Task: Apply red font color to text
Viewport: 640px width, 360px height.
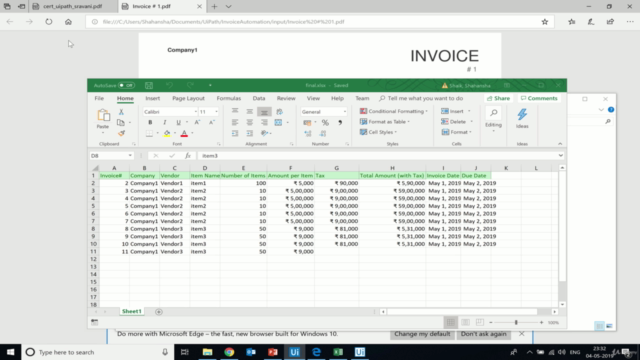Action: (x=184, y=133)
